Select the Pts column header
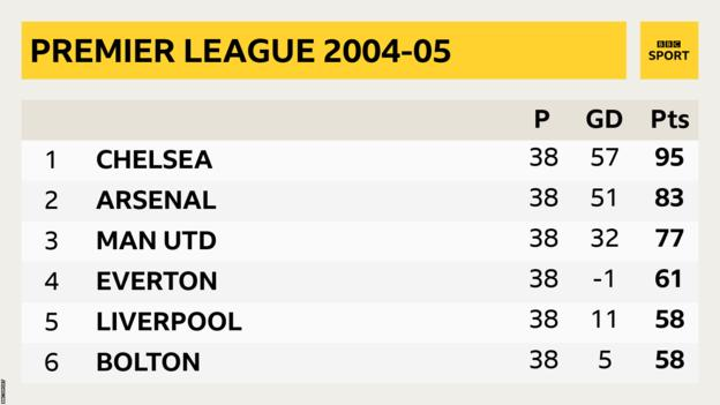This screenshot has height=405, width=720. 669,120
